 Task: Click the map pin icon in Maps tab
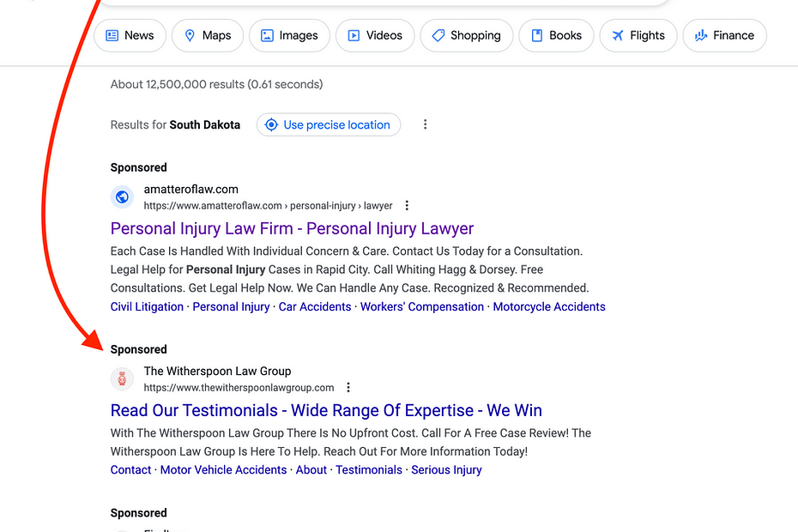pyautogui.click(x=190, y=36)
